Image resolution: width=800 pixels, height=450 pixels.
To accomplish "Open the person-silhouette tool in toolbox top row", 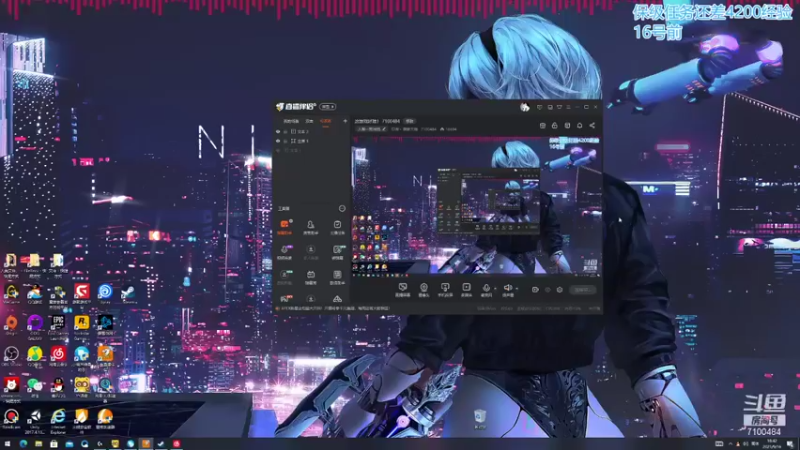I will pos(310,227).
